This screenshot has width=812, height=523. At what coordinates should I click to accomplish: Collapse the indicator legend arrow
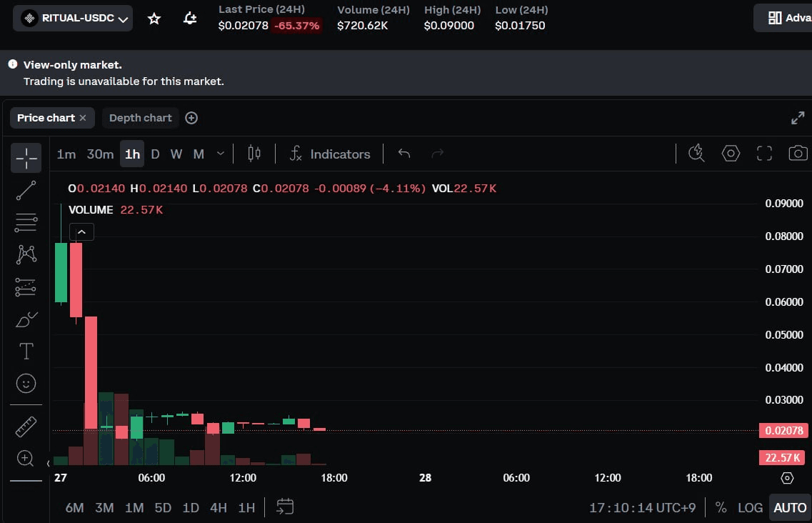(82, 231)
